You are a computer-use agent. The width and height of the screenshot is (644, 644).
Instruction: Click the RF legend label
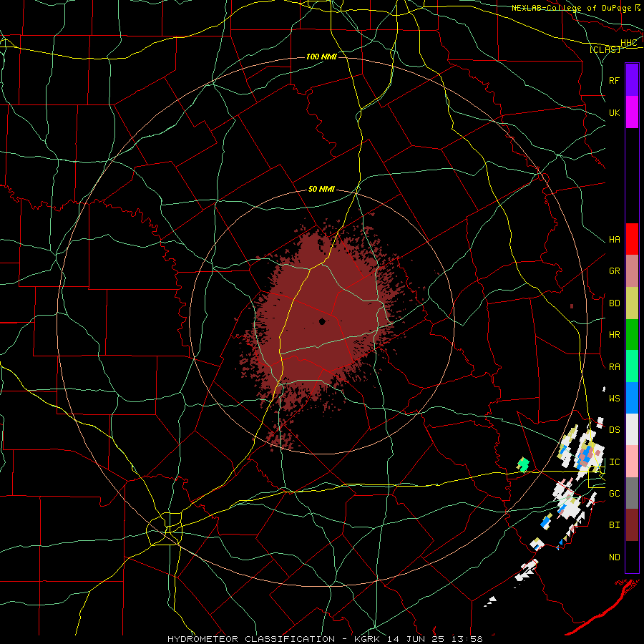614,80
